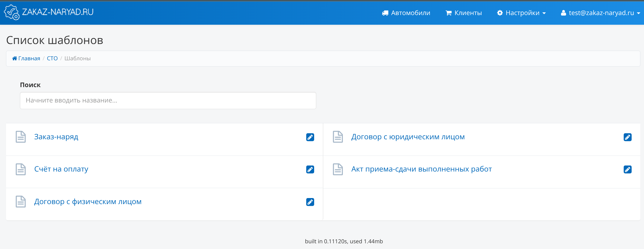Open the Счёт на оплату template
The height and width of the screenshot is (249, 644).
[x=61, y=169]
